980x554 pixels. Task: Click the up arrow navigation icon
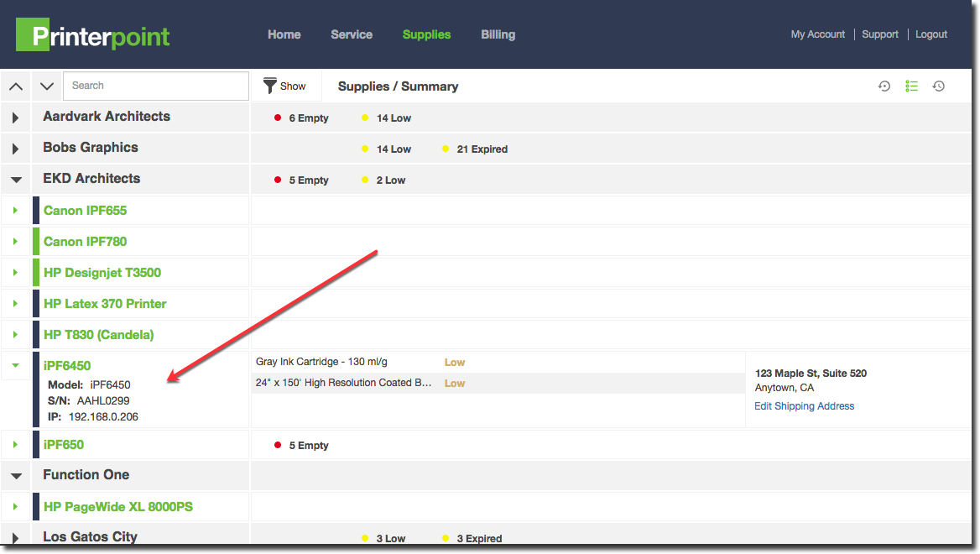[x=15, y=86]
